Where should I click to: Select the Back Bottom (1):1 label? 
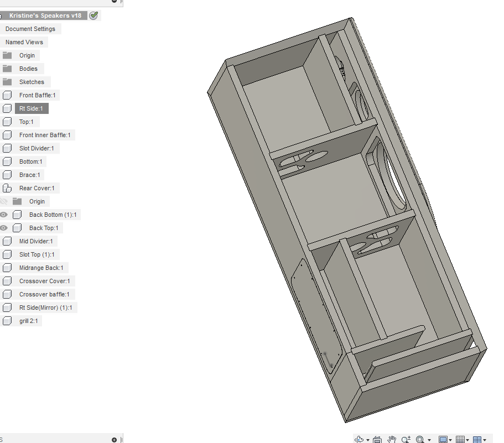[x=53, y=215]
